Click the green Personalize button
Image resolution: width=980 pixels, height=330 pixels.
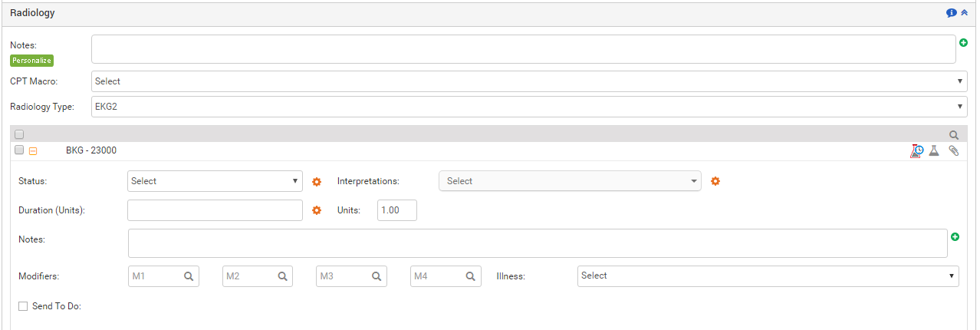31,61
